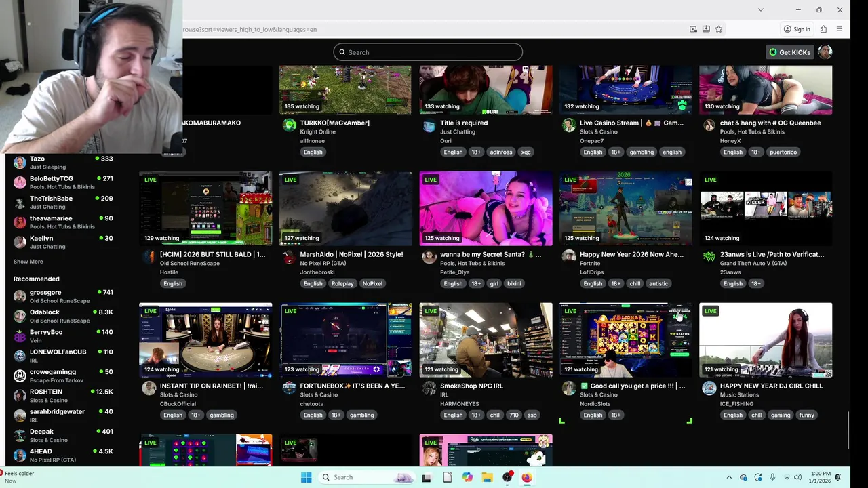The image size is (868, 488).
Task: Click crowegamingg avatar icon
Action: click(20, 375)
